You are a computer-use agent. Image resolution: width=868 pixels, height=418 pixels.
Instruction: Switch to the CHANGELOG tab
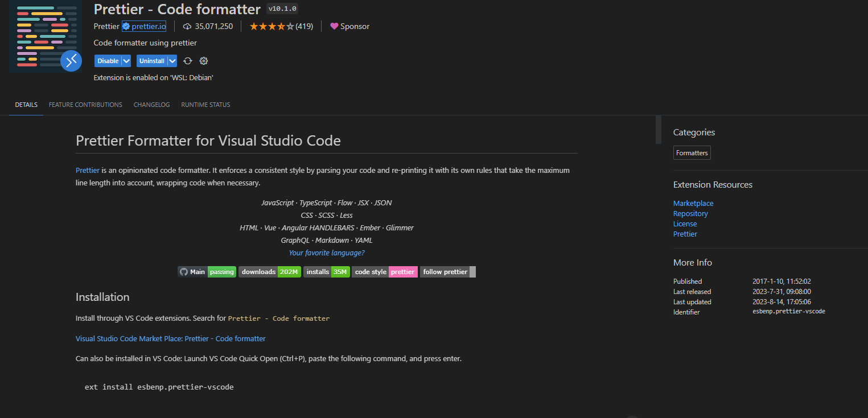[151, 105]
